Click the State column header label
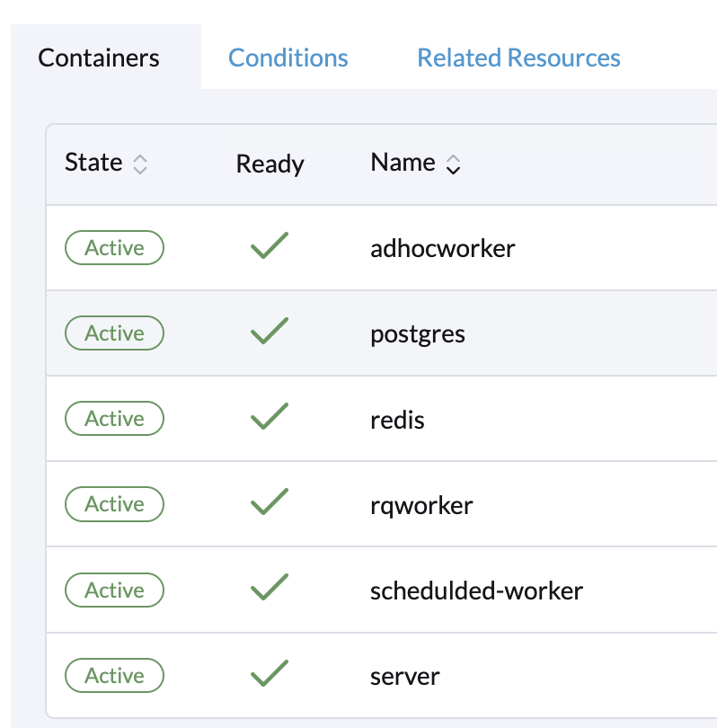 tap(93, 163)
